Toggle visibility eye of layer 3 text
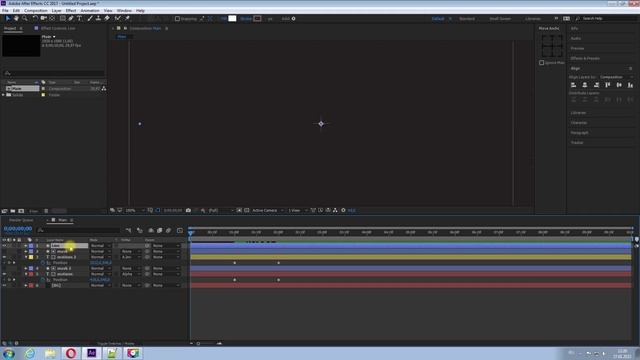Image resolution: width=640 pixels, height=360 pixels. 4,257
